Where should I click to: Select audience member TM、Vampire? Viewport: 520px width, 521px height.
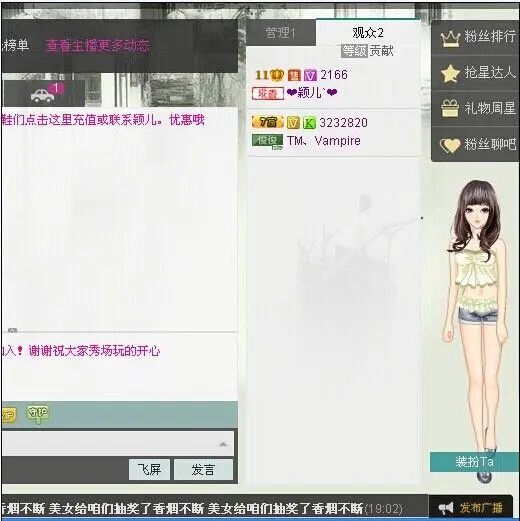point(324,141)
